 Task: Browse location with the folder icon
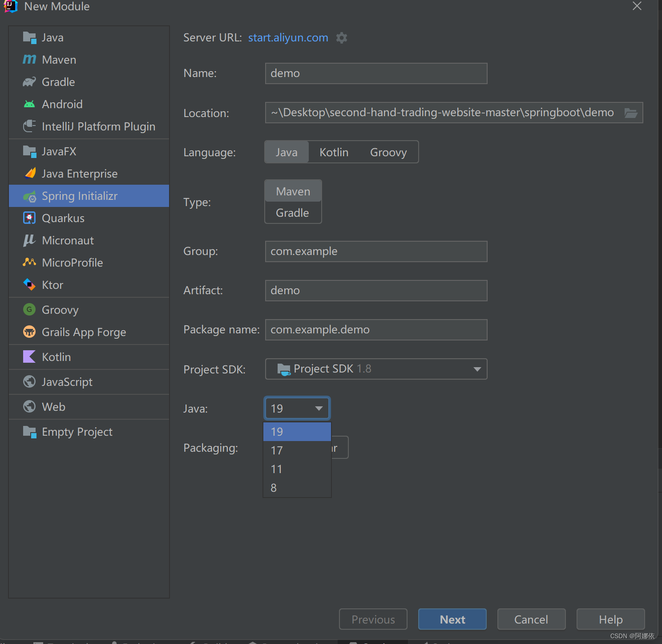click(631, 113)
